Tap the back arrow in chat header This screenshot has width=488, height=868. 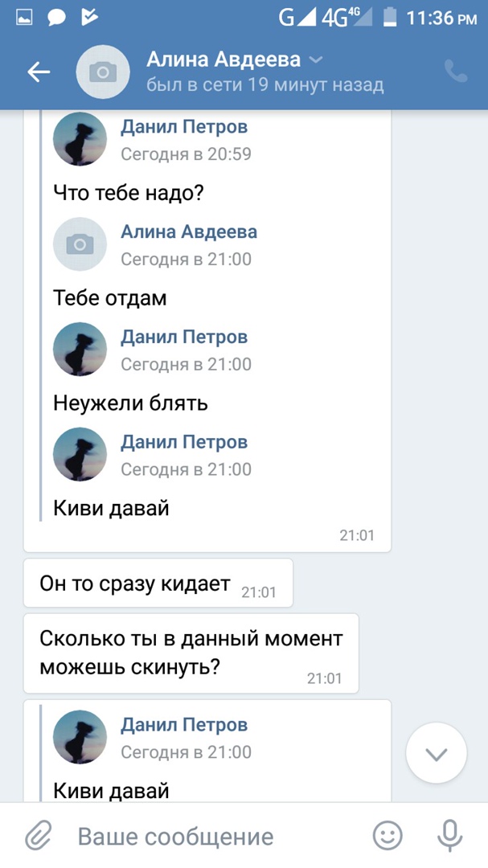pyautogui.click(x=39, y=72)
